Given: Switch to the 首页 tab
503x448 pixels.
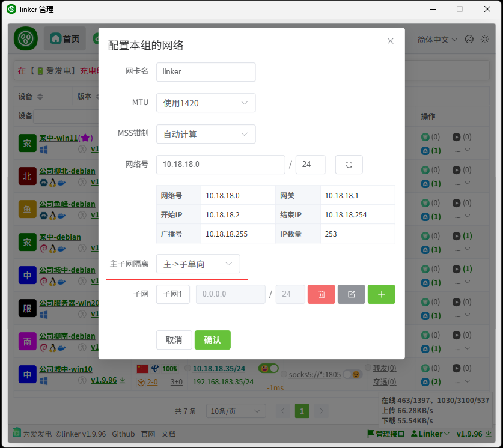Looking at the screenshot, I should [65, 39].
